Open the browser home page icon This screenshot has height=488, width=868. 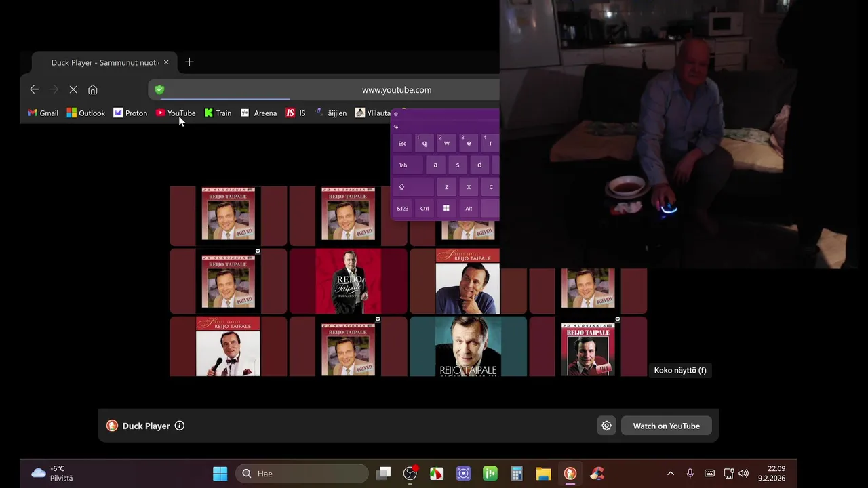93,89
